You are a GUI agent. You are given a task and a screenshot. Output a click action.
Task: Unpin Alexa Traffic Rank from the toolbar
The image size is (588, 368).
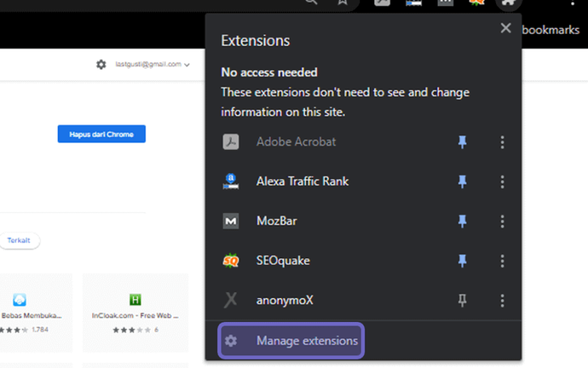pos(462,181)
